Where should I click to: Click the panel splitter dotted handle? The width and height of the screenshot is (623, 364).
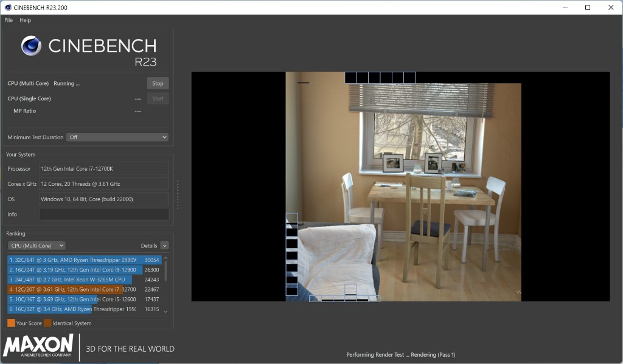tap(178, 194)
